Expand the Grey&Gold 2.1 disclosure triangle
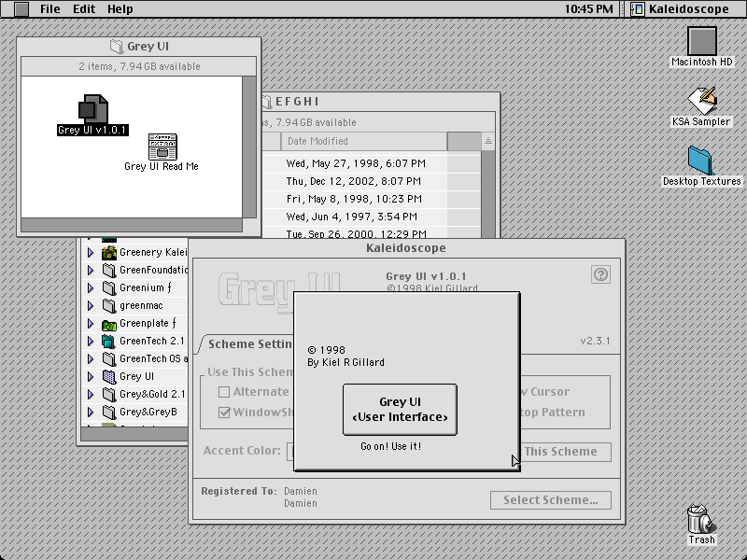747x560 pixels. pyautogui.click(x=91, y=395)
